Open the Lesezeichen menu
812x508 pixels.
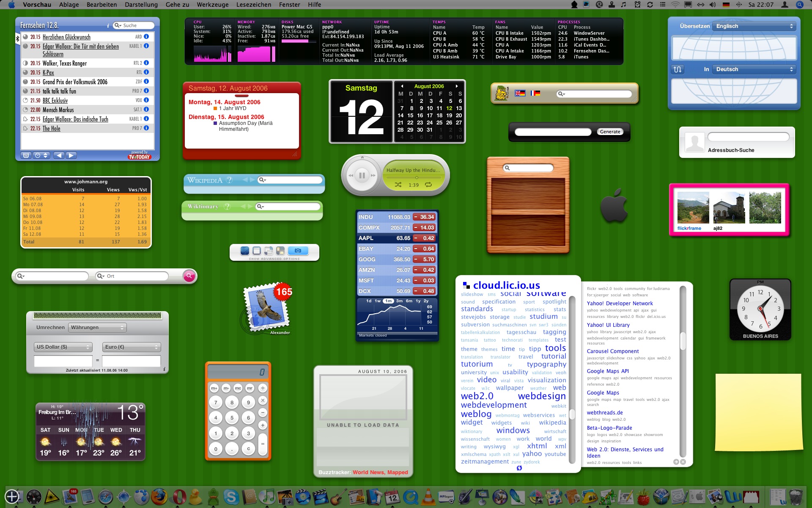point(254,5)
